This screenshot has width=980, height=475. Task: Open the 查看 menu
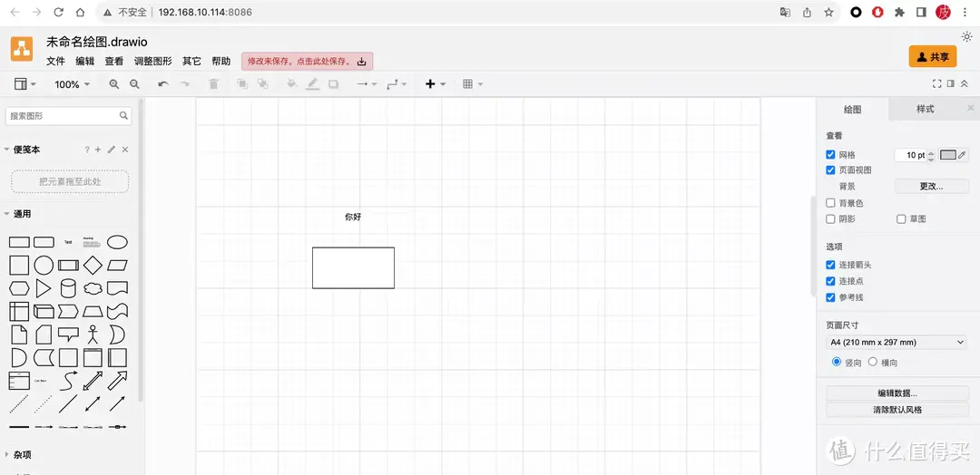coord(114,61)
